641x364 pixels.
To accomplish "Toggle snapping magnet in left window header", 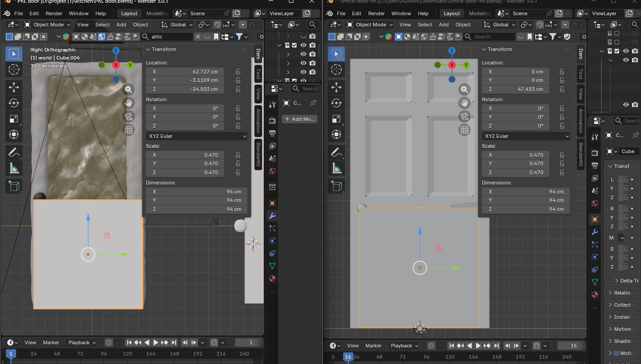I will (x=217, y=25).
